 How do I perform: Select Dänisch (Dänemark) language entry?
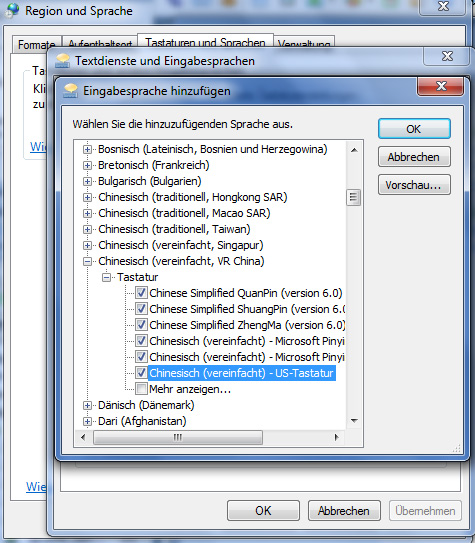pyautogui.click(x=146, y=405)
